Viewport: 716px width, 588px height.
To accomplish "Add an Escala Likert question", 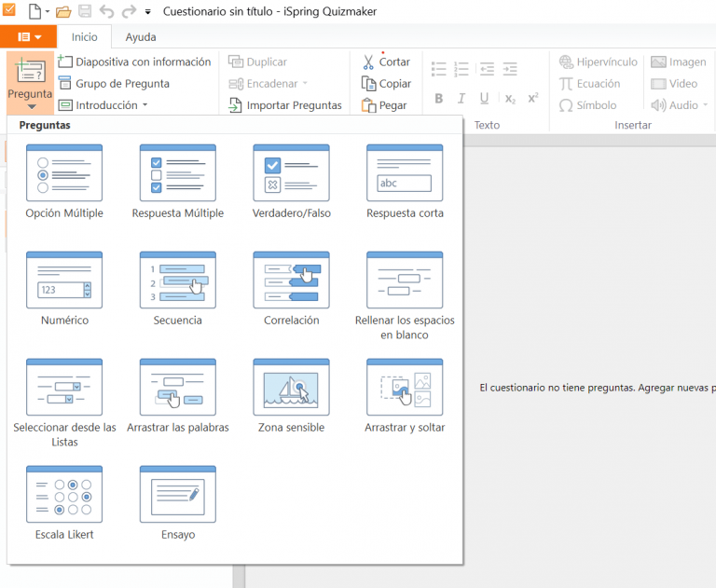I will (x=64, y=503).
